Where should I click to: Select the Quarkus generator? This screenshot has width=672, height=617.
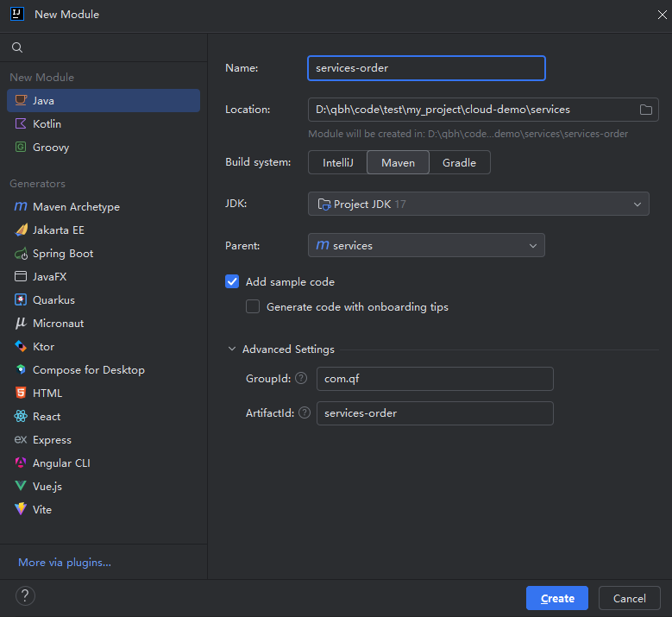tap(104, 299)
